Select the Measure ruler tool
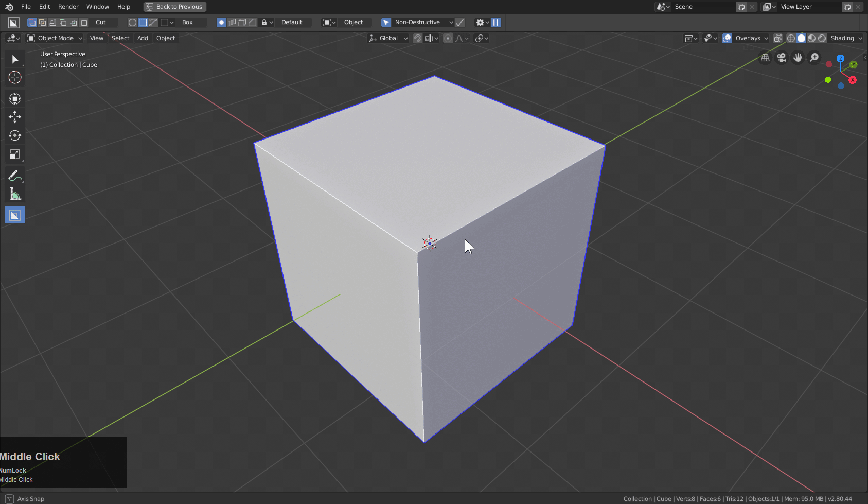 click(15, 195)
